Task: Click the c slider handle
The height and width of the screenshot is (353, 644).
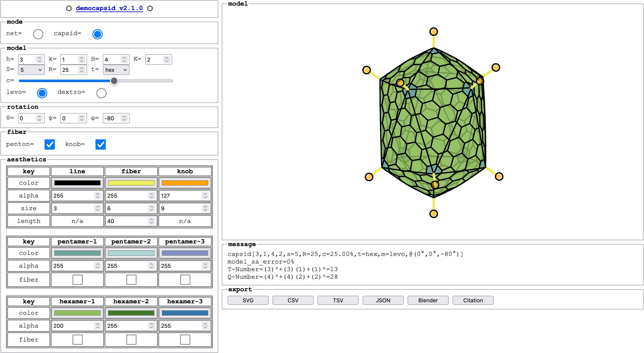Action: [x=114, y=81]
